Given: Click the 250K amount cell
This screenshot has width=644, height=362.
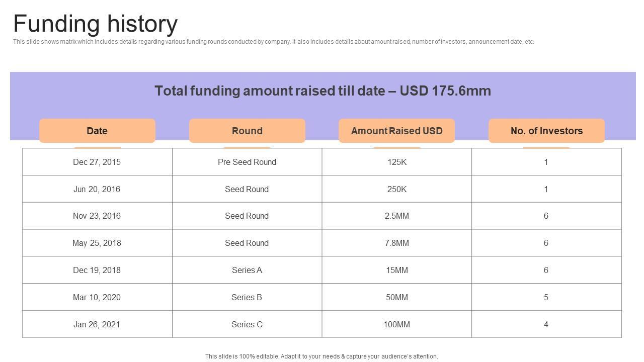Looking at the screenshot, I should tap(396, 189).
